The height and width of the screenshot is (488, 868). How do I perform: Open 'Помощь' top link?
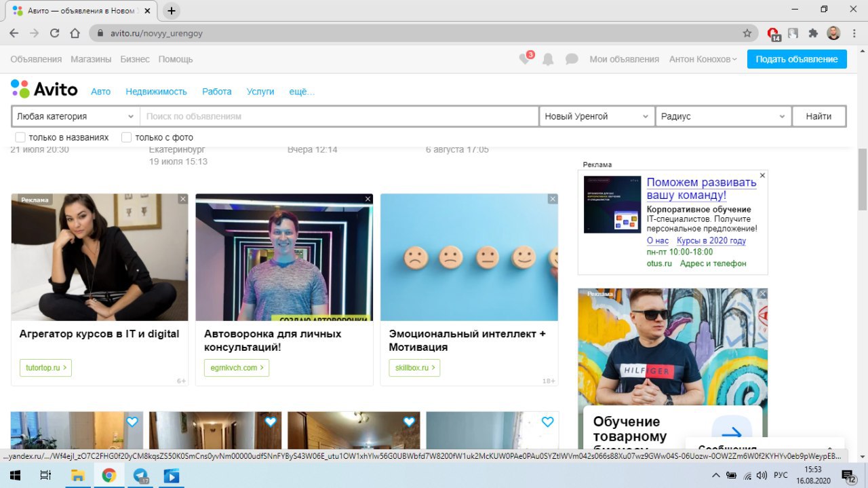176,59
